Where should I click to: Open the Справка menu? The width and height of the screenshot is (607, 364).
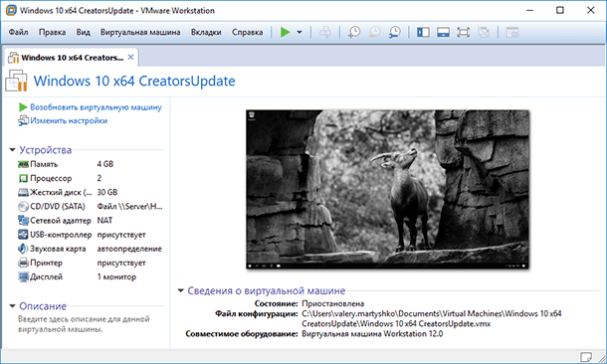coord(248,32)
